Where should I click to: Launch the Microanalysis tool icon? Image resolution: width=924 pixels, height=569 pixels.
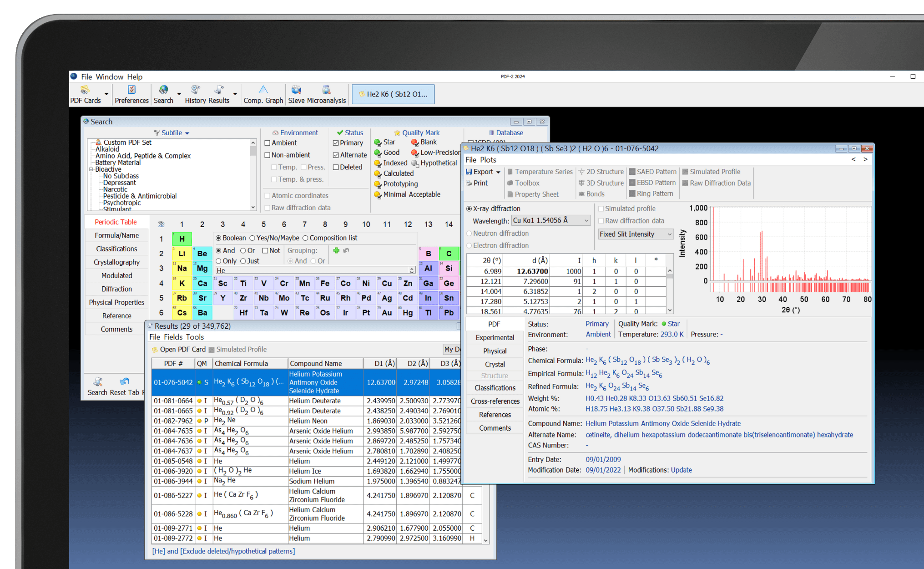(326, 90)
